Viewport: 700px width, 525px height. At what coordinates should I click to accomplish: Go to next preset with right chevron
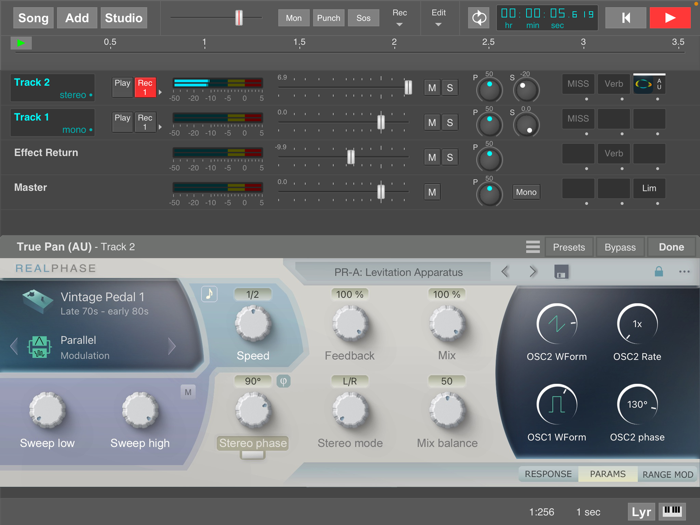click(533, 272)
